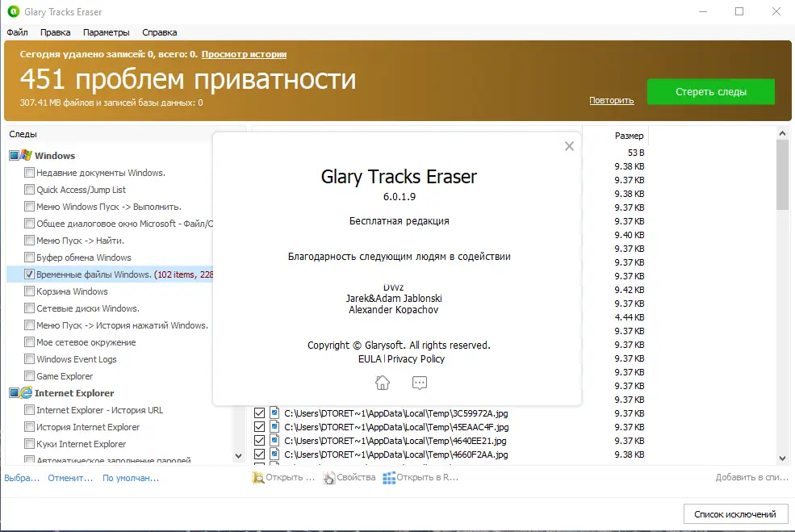Click the 'Отменит…' deselect link

pyautogui.click(x=70, y=478)
